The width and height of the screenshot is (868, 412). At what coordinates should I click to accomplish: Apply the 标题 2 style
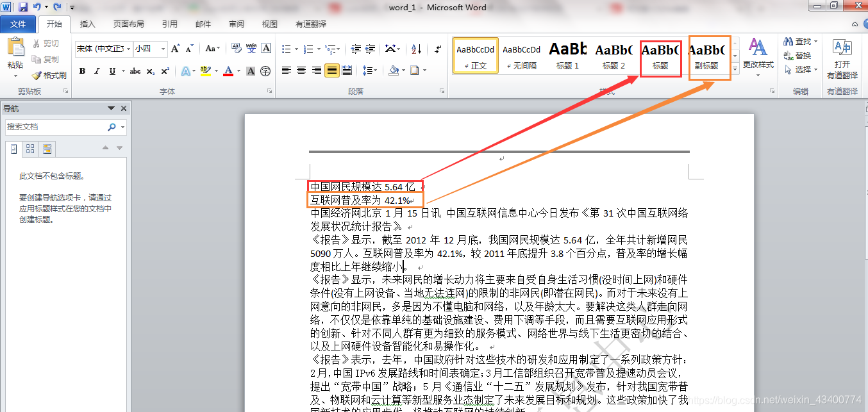coord(614,55)
